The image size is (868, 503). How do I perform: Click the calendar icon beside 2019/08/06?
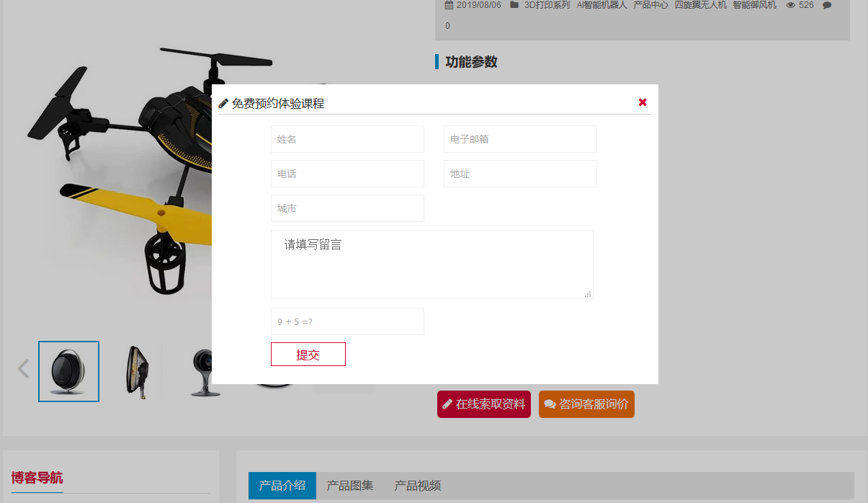tap(448, 5)
